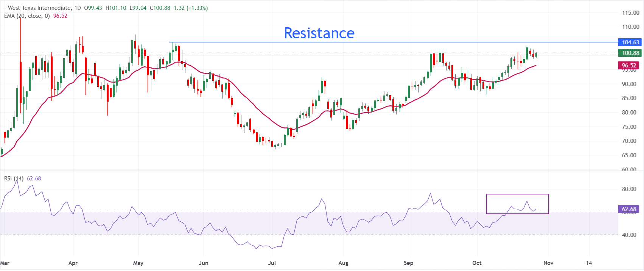Click the Jun date axis label
644x271 pixels.
(204, 263)
